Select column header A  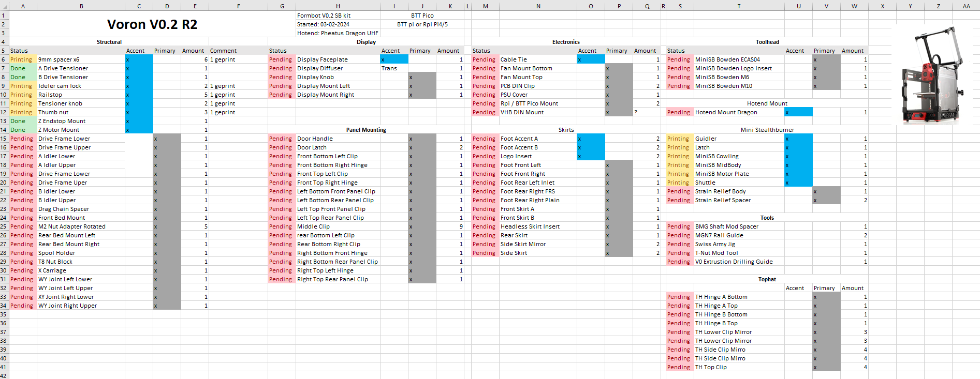coord(23,6)
